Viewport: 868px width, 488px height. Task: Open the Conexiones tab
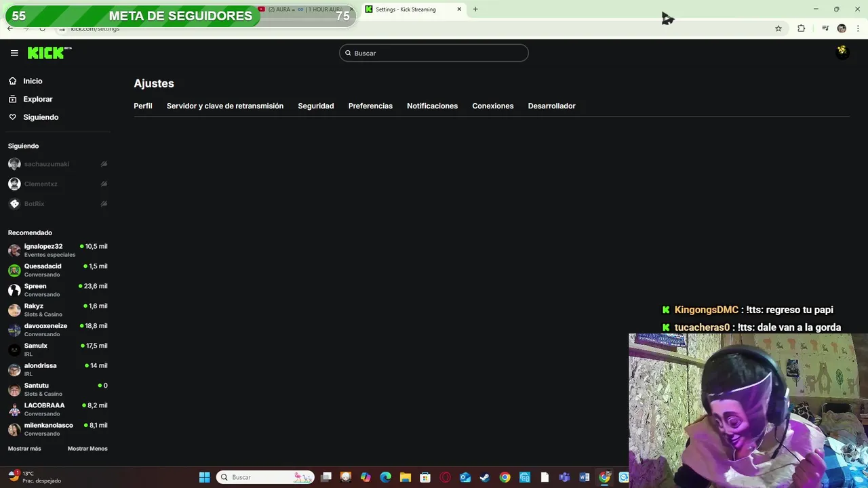(493, 106)
